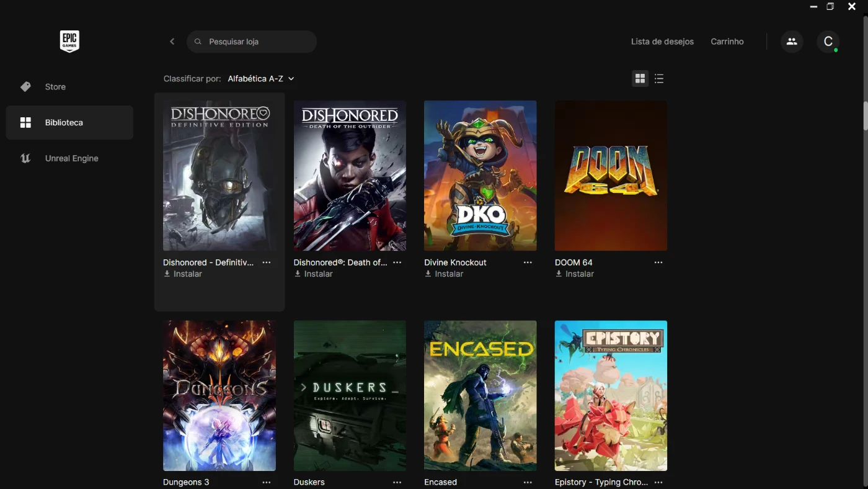Click the Dishonored - Definitiv... title text
The image size is (868, 489).
click(x=208, y=262)
